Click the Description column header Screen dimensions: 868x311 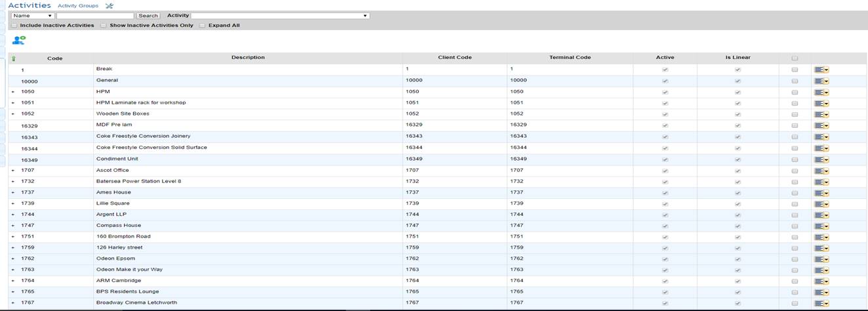click(x=248, y=58)
